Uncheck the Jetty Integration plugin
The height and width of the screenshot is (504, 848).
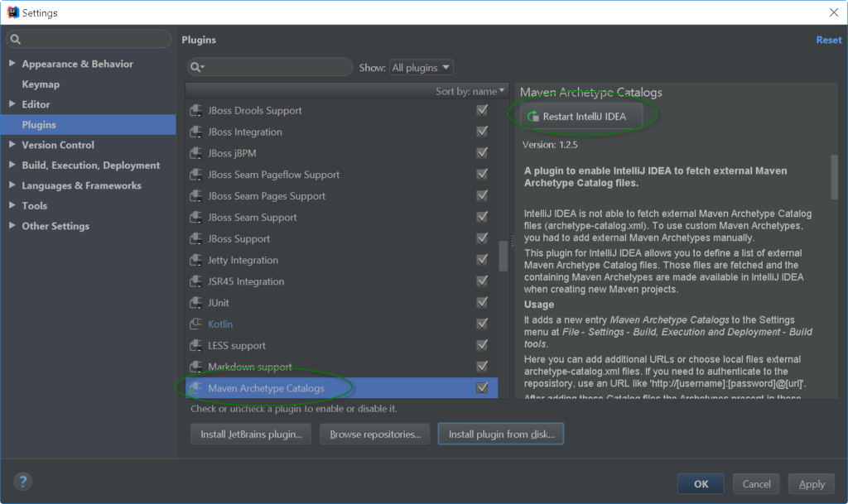coord(482,259)
